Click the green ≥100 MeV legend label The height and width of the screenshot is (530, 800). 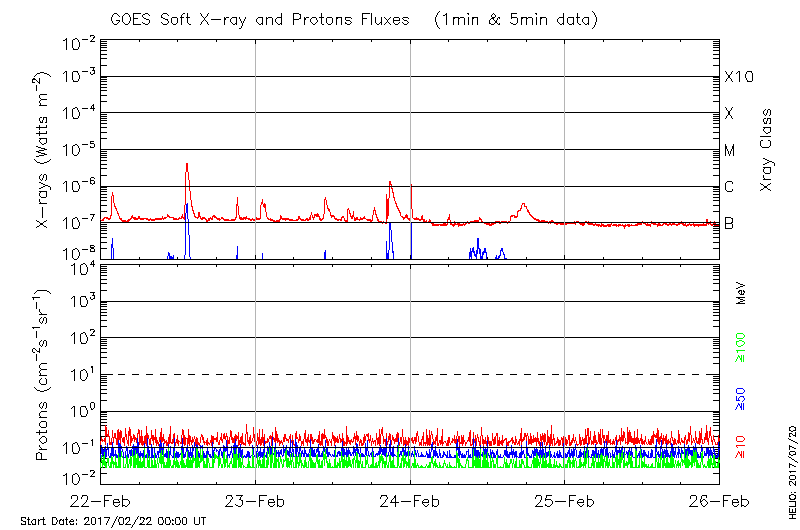742,348
